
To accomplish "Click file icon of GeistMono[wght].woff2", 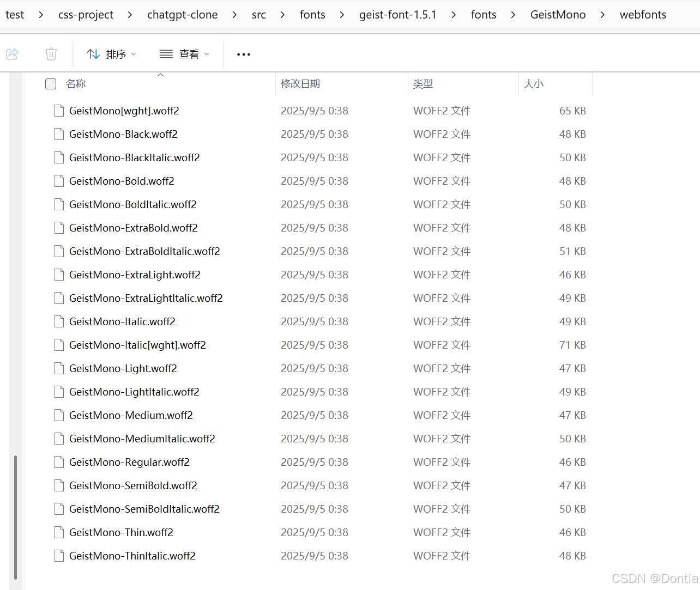I will [x=59, y=111].
